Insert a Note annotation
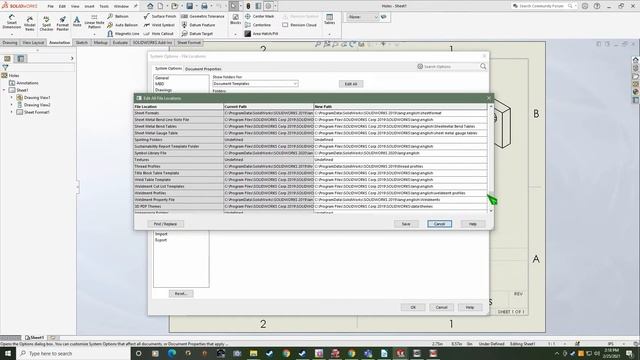 pos(77,22)
